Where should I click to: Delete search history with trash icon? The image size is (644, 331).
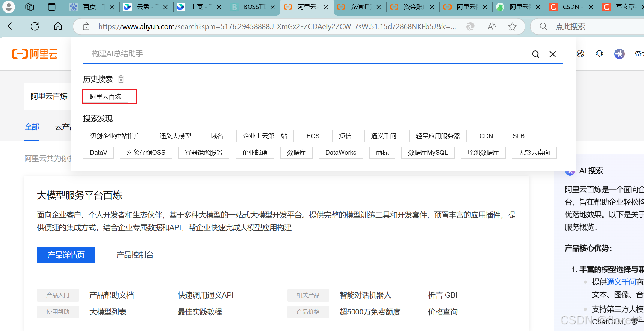[x=121, y=79]
